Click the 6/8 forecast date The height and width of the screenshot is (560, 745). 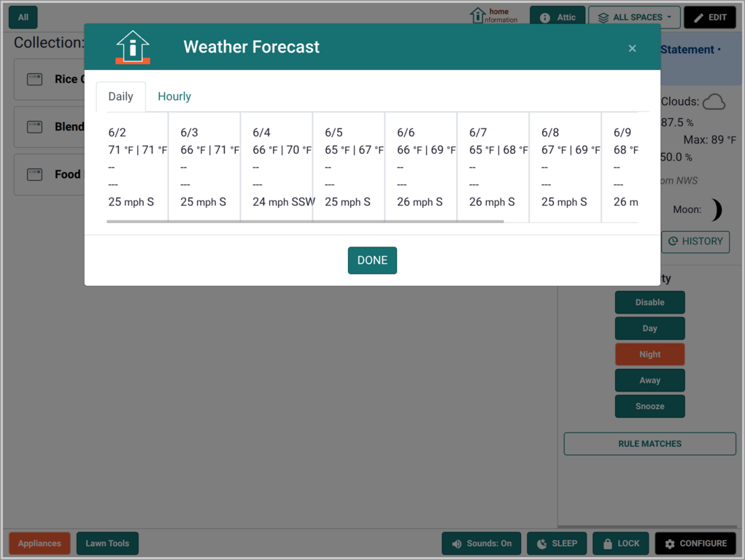point(550,133)
